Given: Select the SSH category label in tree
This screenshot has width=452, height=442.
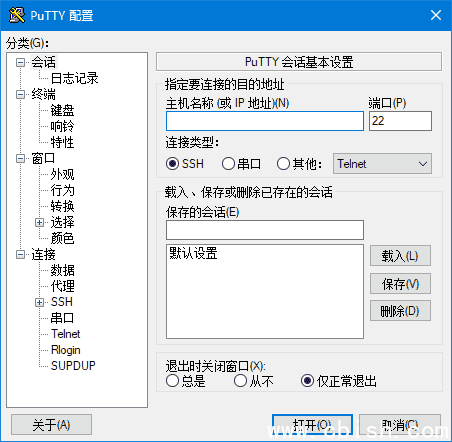Looking at the screenshot, I should pos(62,302).
